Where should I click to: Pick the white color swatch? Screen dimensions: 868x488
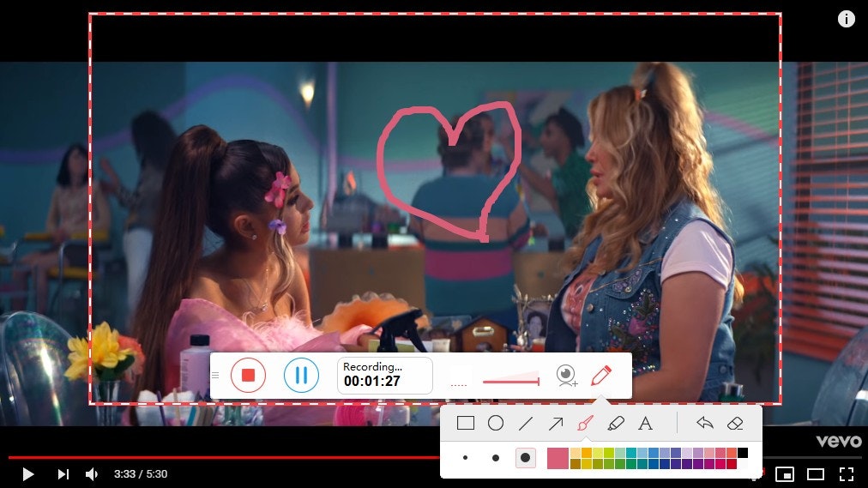pyautogui.click(x=743, y=464)
